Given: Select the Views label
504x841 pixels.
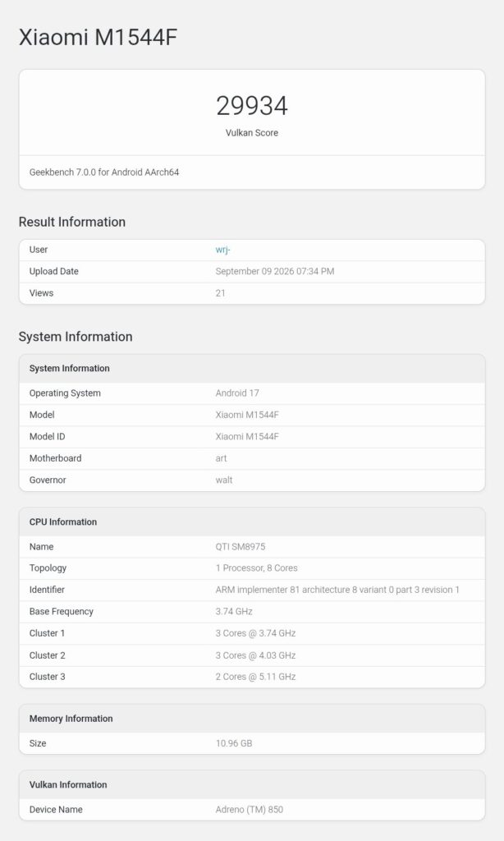Looking at the screenshot, I should 41,293.
